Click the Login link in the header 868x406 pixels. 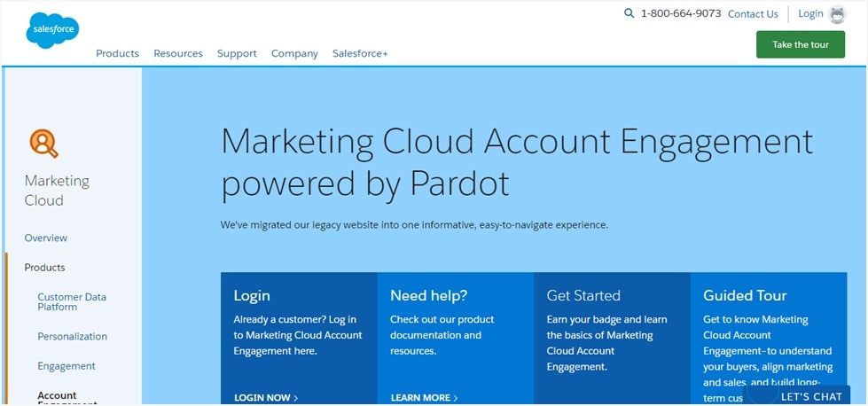pyautogui.click(x=810, y=13)
